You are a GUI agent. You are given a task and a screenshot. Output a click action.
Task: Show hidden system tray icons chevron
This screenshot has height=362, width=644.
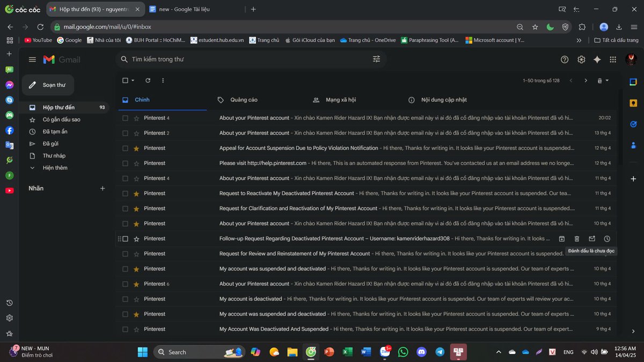point(499,352)
